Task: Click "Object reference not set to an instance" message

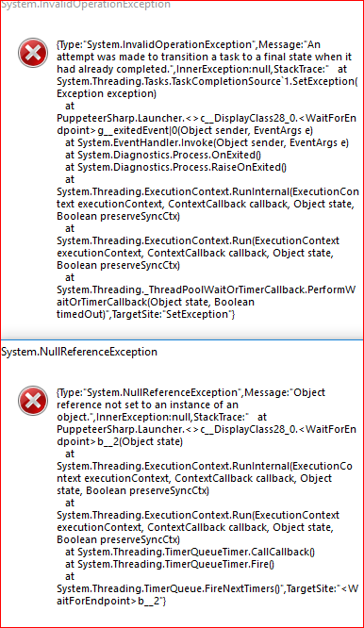Action: coord(190,399)
